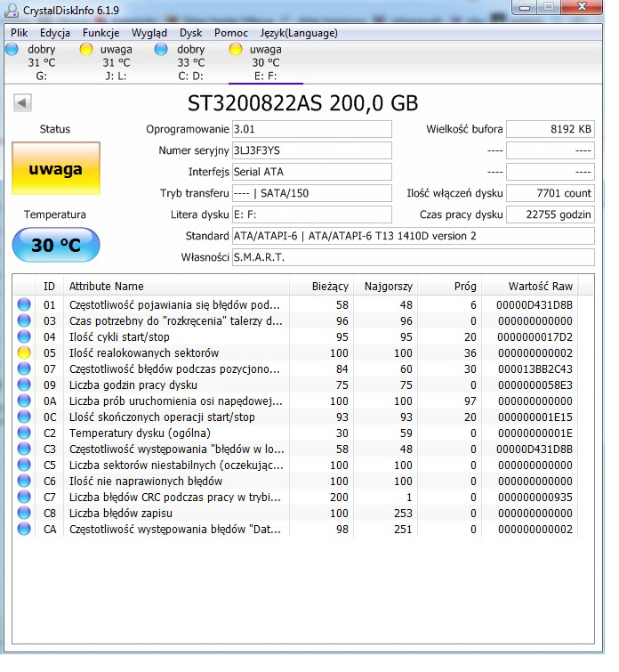Viewport: 619px width, 672px height.
Task: Select the row "Liczba godzin pracy dysku"
Action: pyautogui.click(x=295, y=385)
